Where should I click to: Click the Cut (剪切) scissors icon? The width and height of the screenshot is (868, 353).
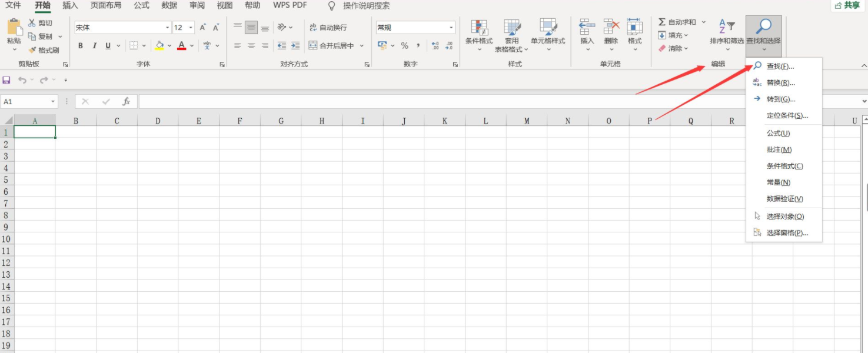click(x=32, y=23)
